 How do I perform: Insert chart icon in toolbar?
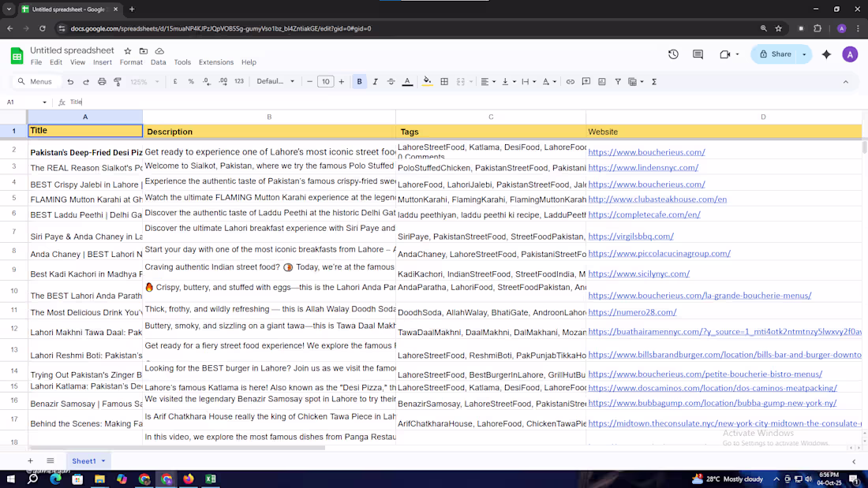point(602,82)
